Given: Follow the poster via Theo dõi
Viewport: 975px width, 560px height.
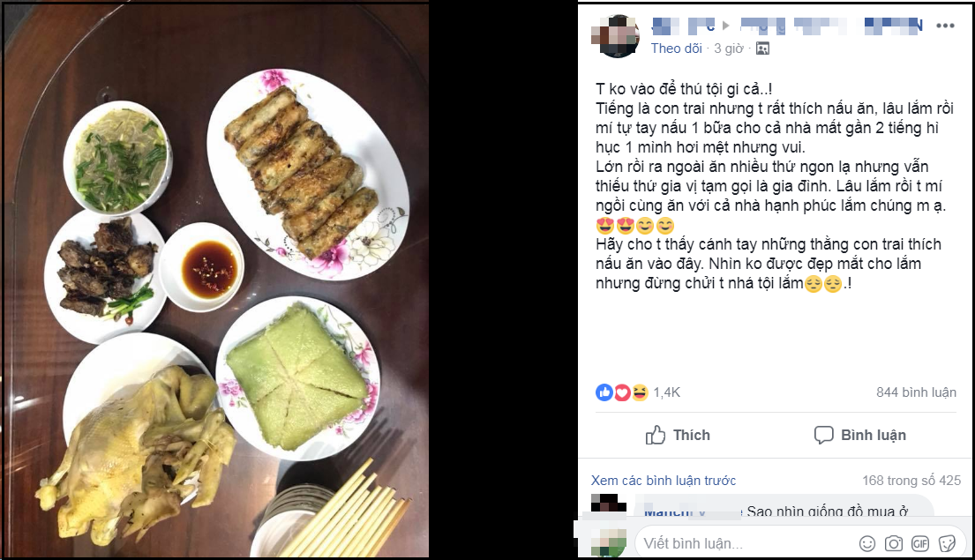Looking at the screenshot, I should coord(676,49).
